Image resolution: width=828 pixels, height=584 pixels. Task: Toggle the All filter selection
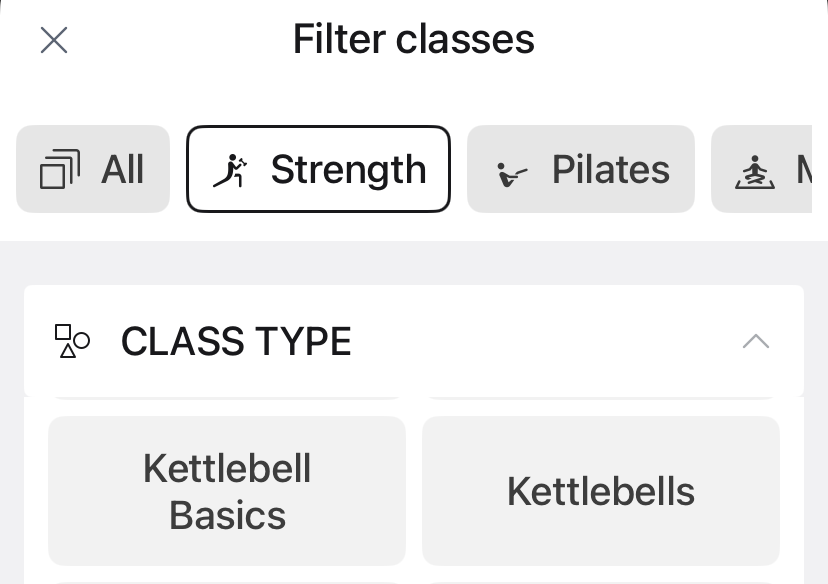coord(93,169)
